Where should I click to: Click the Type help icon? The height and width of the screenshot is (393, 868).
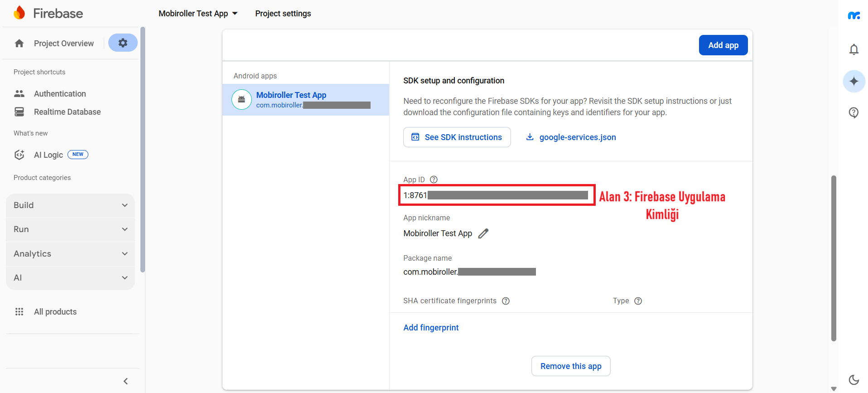coord(638,301)
